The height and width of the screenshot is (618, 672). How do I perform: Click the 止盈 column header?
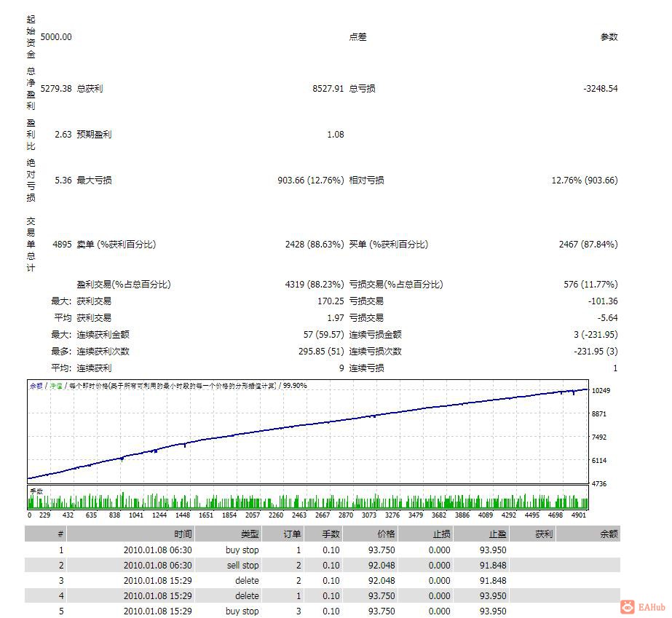[x=497, y=534]
